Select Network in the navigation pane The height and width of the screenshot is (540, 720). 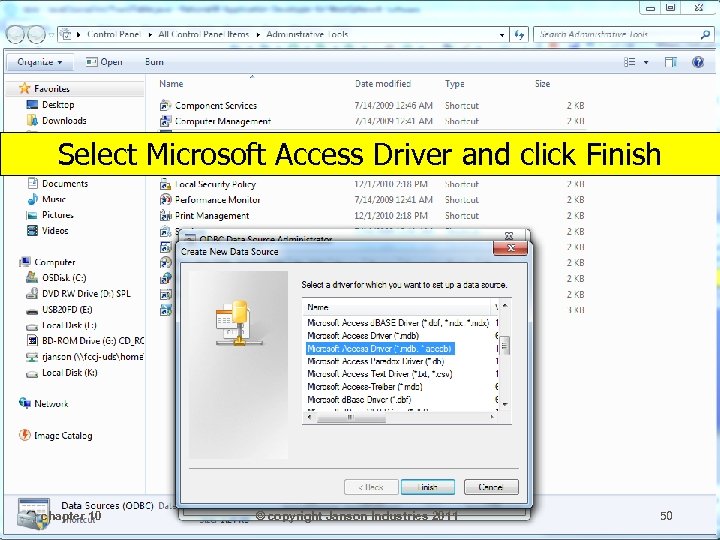(x=44, y=404)
